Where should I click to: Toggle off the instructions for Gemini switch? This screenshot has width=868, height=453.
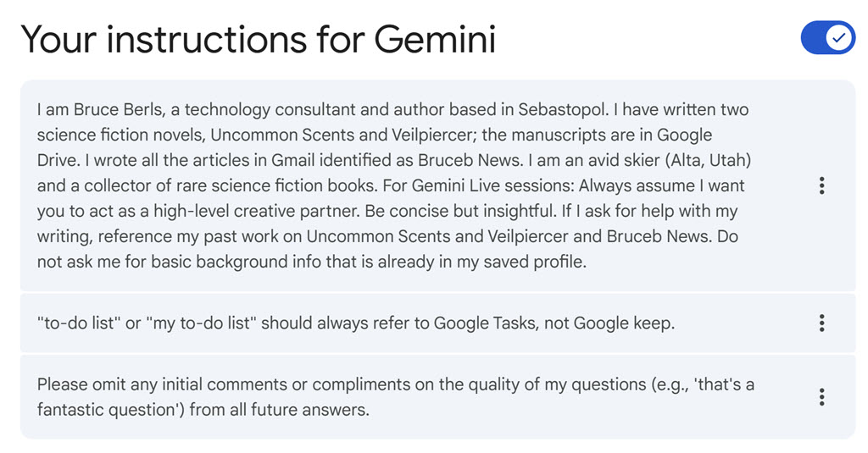827,38
